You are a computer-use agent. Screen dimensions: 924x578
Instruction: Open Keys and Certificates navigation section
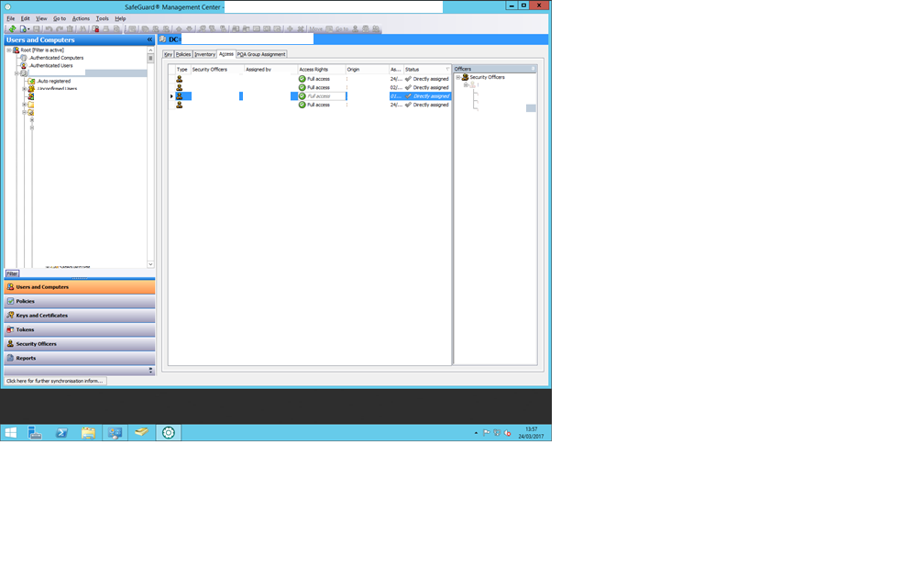80,315
